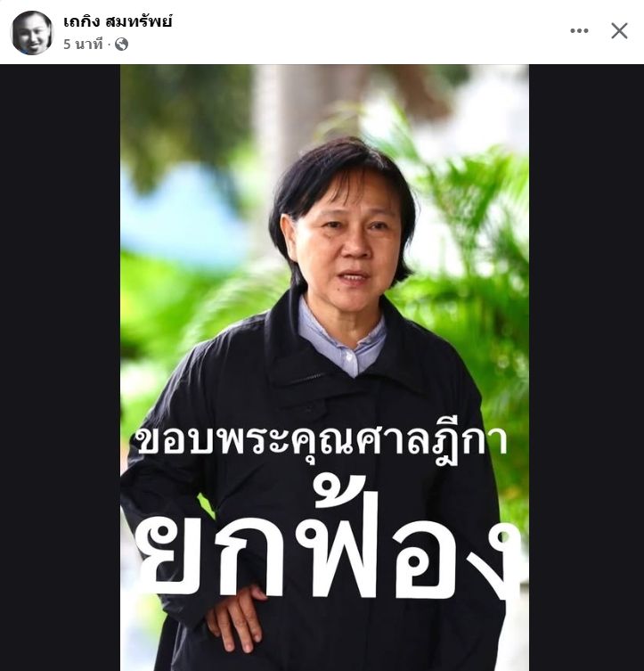Open the 5 นาที timestamp link
The image size is (644, 671).
click(x=84, y=44)
